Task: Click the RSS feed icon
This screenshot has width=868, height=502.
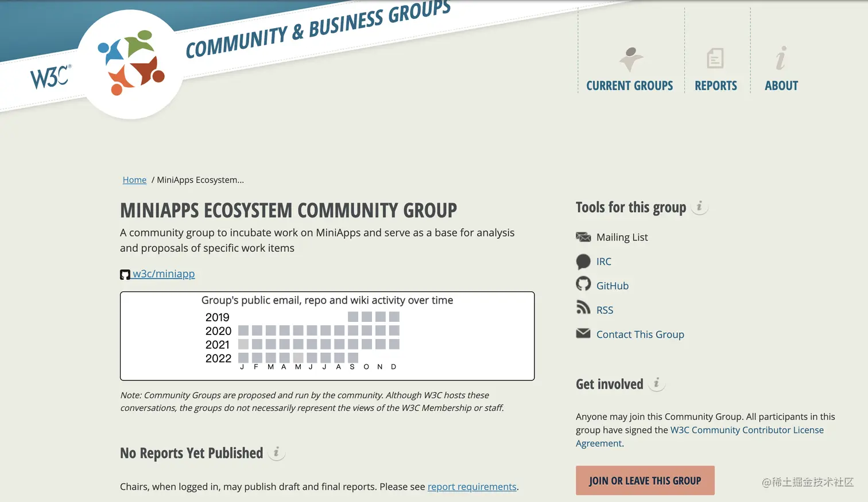Action: 583,308
